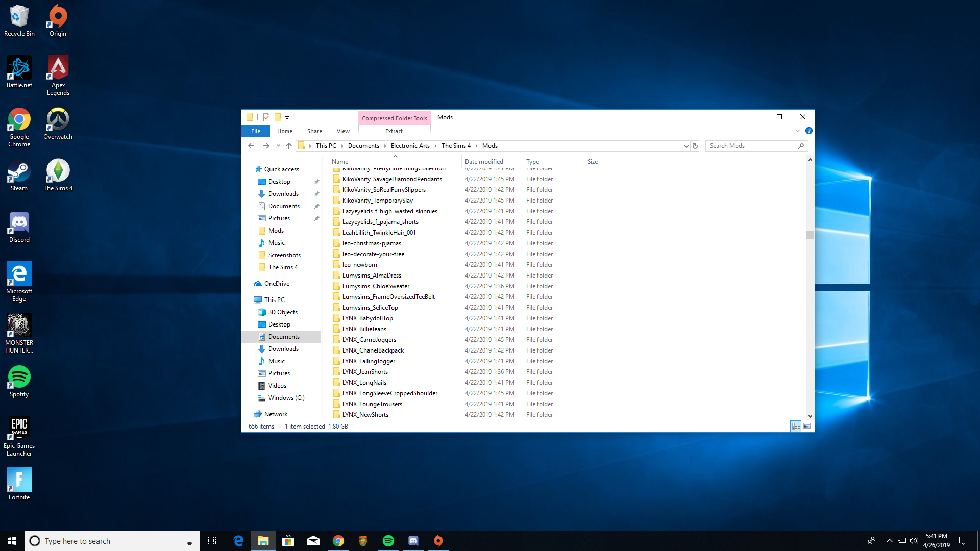Click the Share tab in the ribbon
Screen dimensions: 980x551
point(314,131)
